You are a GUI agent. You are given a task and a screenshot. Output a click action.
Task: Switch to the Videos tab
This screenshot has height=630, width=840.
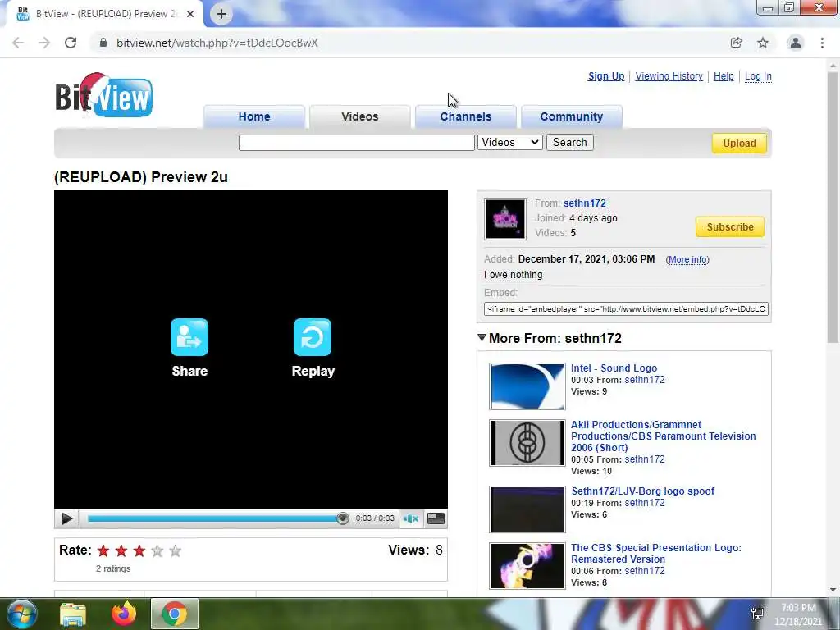pyautogui.click(x=360, y=116)
